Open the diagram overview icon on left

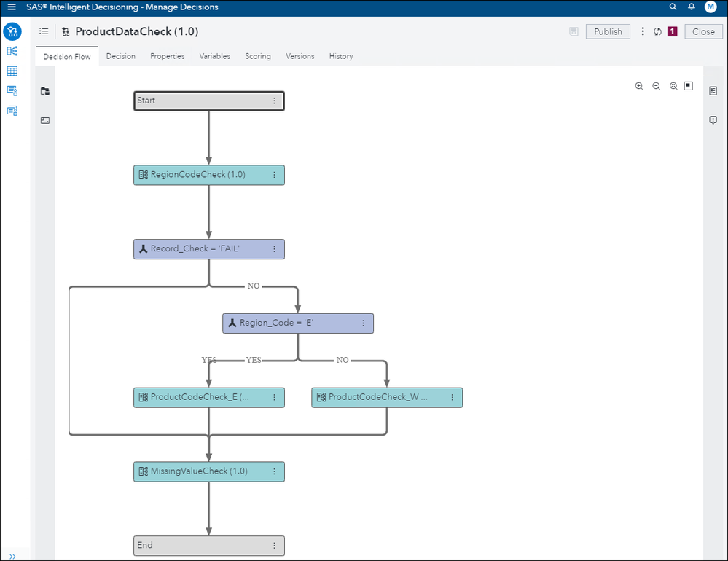point(45,120)
